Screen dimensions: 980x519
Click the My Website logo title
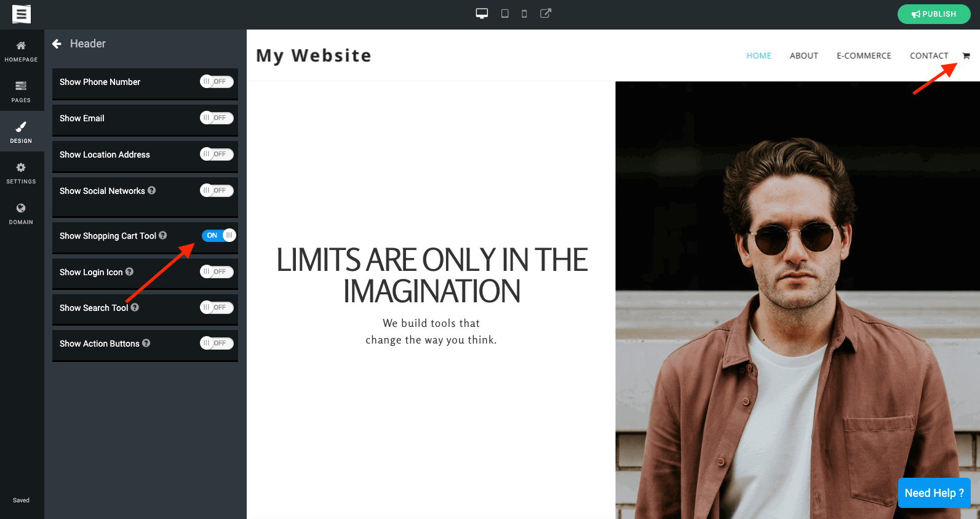click(x=314, y=55)
